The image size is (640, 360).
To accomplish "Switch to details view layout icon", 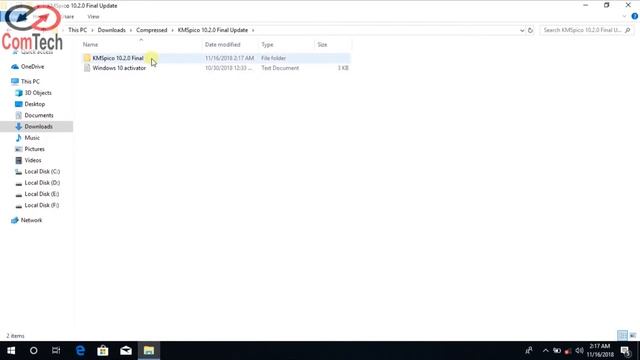I will coord(622,336).
